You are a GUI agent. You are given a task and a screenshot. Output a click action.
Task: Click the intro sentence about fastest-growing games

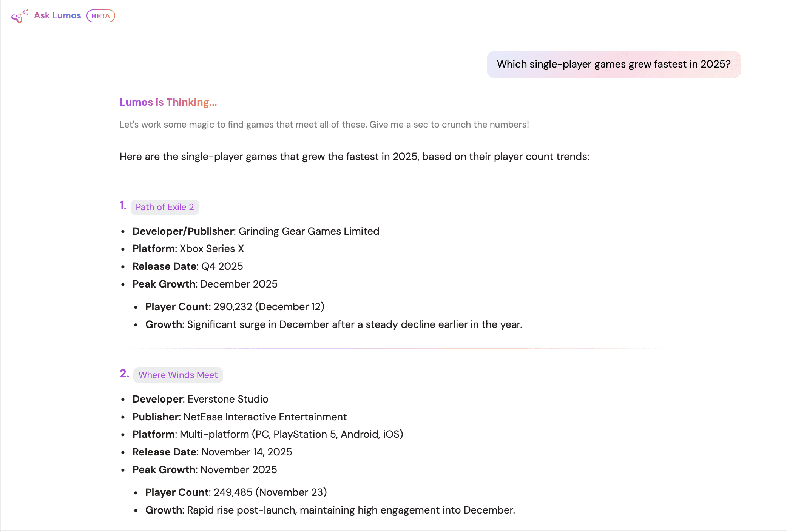coord(354,157)
